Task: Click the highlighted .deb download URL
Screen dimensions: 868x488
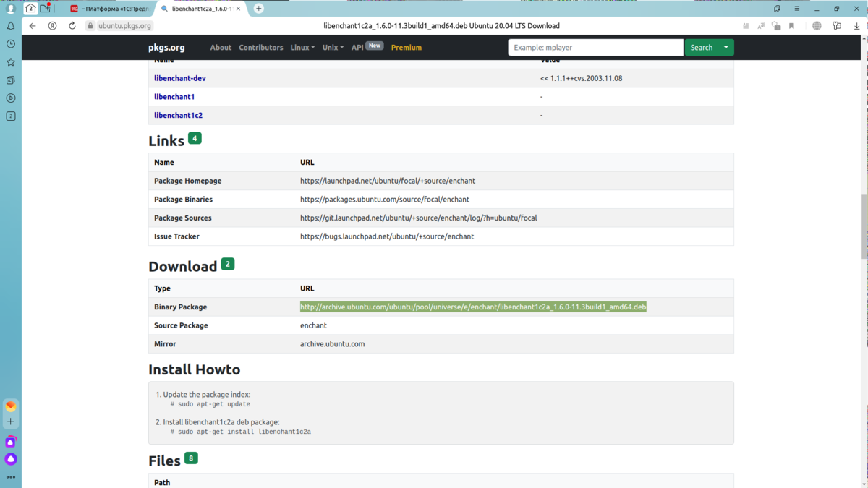Action: coord(473,307)
